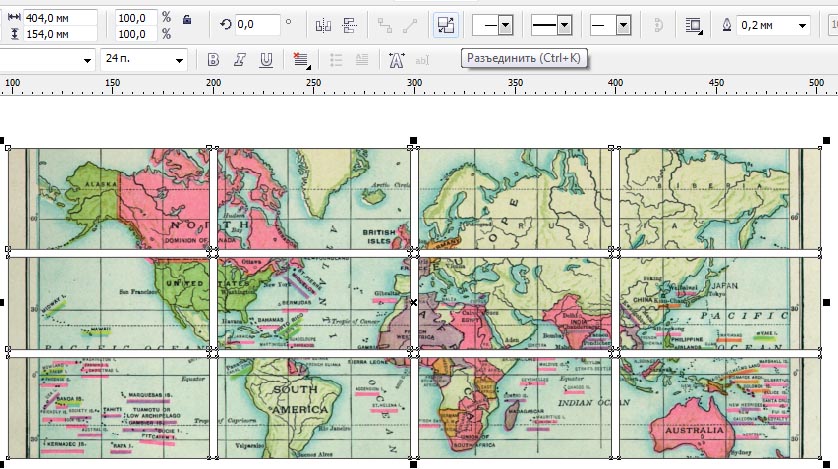
Task: Click the mirror vertically icon
Action: click(350, 25)
